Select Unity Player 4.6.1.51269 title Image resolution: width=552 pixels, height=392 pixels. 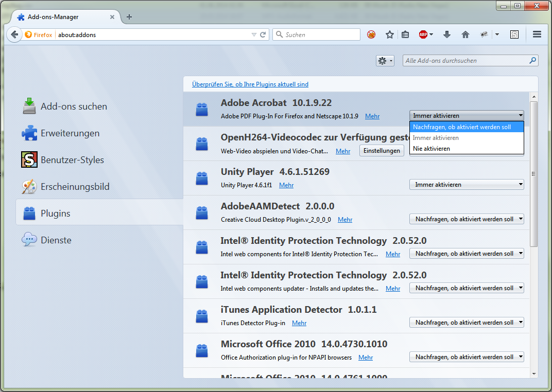point(275,172)
